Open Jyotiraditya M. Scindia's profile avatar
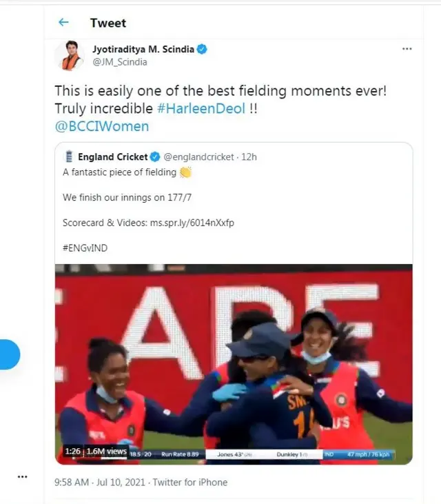Image resolution: width=441 pixels, height=504 pixels. click(x=70, y=56)
